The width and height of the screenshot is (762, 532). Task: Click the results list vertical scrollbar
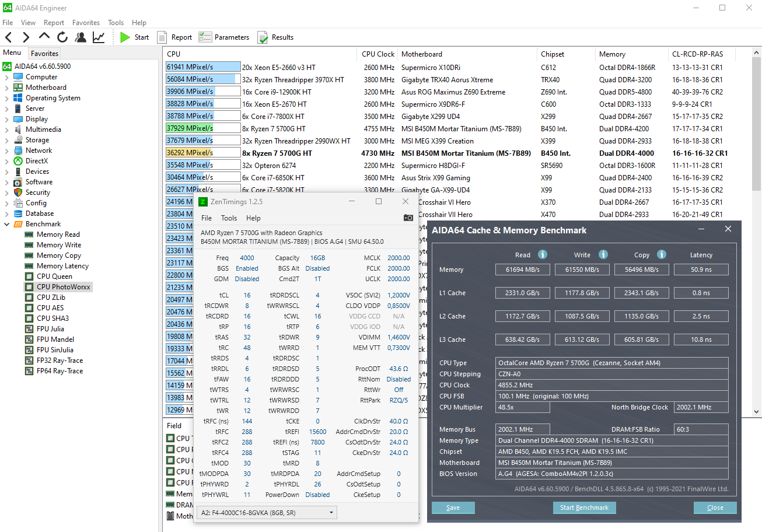[756, 232]
